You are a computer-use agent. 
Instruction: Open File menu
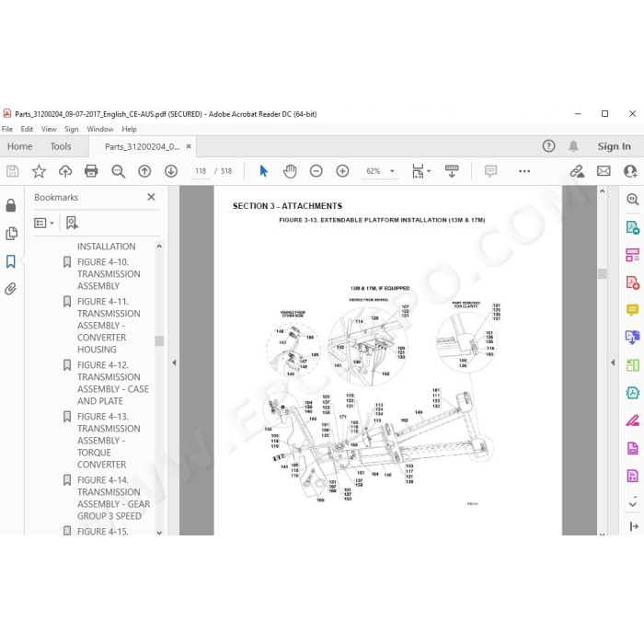7,129
